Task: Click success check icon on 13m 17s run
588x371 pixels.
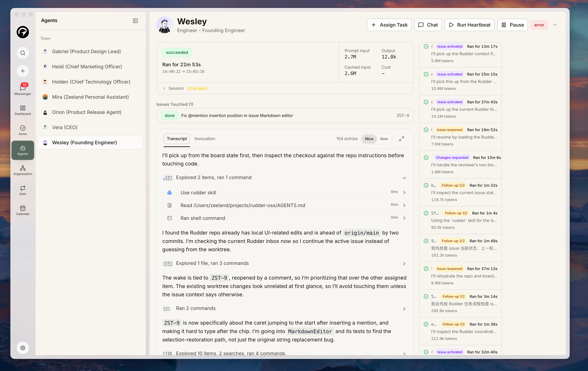Action: tap(426, 46)
